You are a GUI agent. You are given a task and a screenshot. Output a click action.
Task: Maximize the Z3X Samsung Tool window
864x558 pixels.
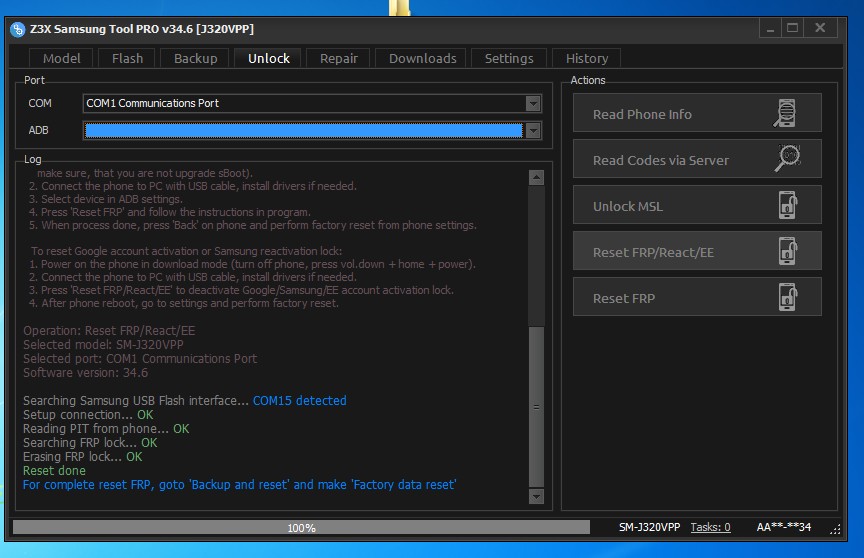click(x=792, y=28)
